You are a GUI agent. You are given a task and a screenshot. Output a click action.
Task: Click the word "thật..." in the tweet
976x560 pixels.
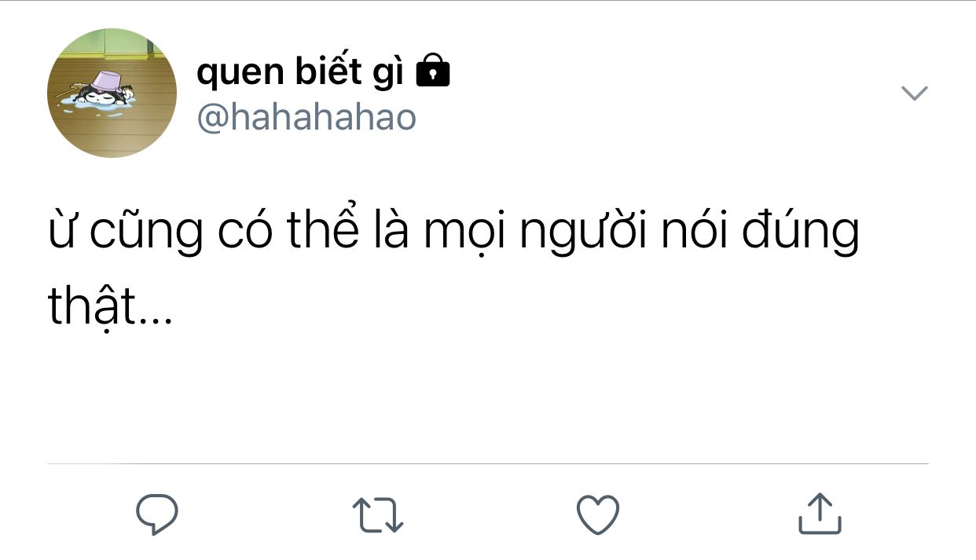[109, 306]
